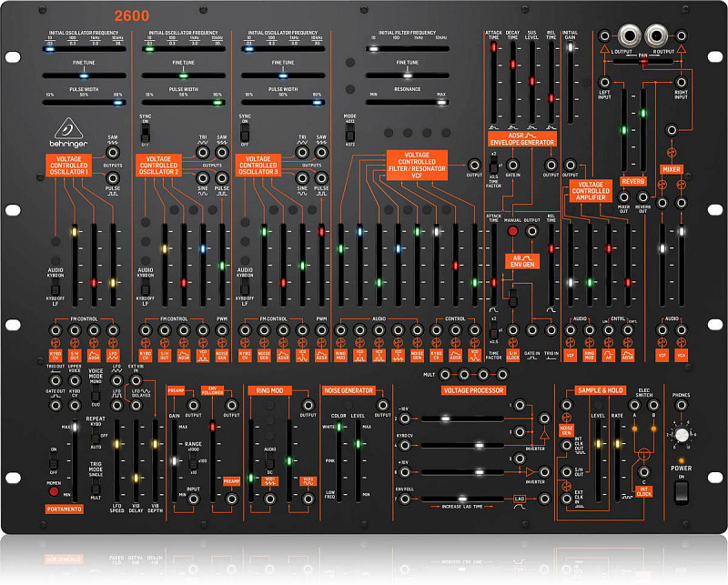Click the Ring Mod Output jack
The image size is (728, 585).
(308, 406)
